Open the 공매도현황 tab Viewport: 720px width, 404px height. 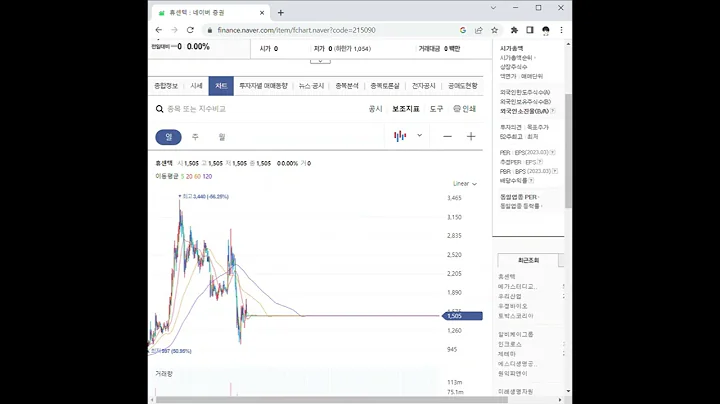pyautogui.click(x=462, y=86)
